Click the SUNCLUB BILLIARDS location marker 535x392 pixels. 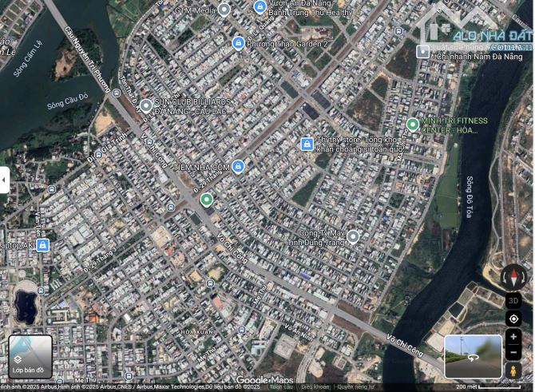[x=146, y=105]
